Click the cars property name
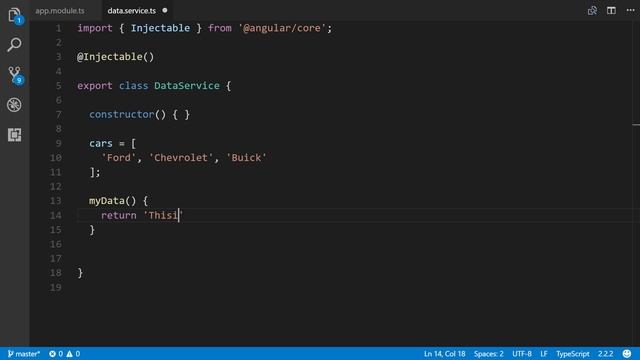Screen dimensions: 640x360 tap(100, 143)
